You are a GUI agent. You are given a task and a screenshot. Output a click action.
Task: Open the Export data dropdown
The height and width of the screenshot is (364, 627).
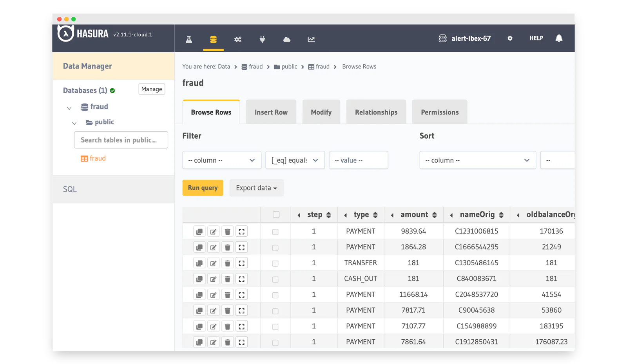pyautogui.click(x=256, y=188)
